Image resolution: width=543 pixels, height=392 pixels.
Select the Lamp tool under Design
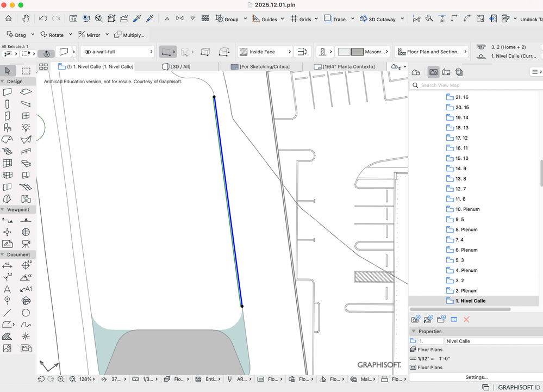click(25, 128)
